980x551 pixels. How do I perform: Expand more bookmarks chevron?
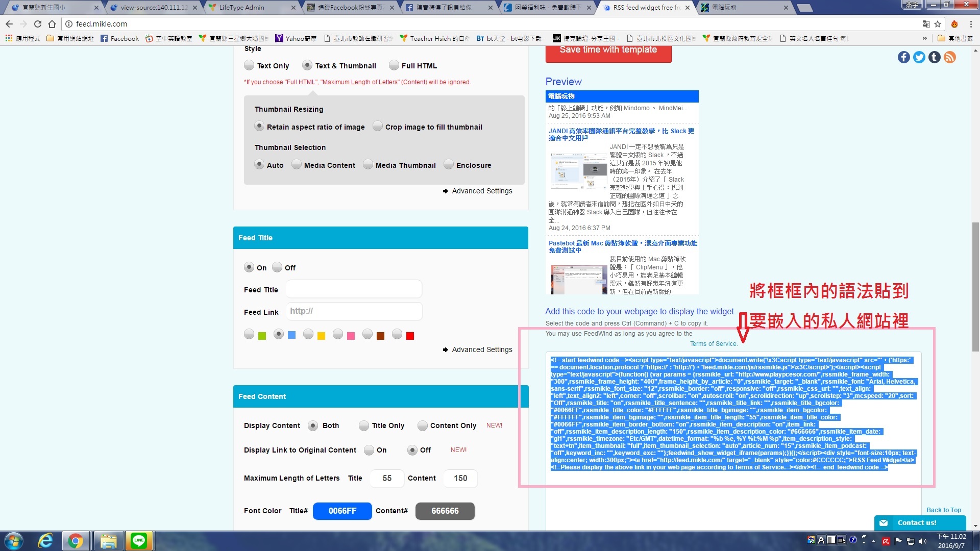[x=924, y=38]
